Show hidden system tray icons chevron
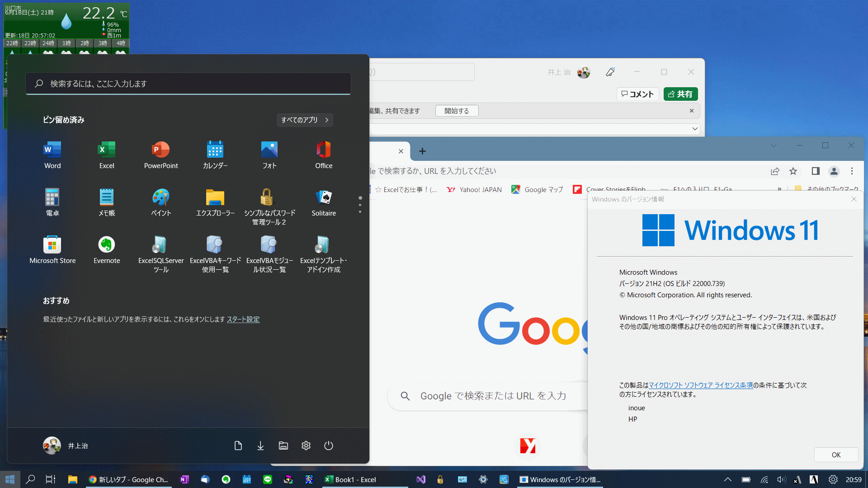Image resolution: width=868 pixels, height=488 pixels. pyautogui.click(x=727, y=479)
